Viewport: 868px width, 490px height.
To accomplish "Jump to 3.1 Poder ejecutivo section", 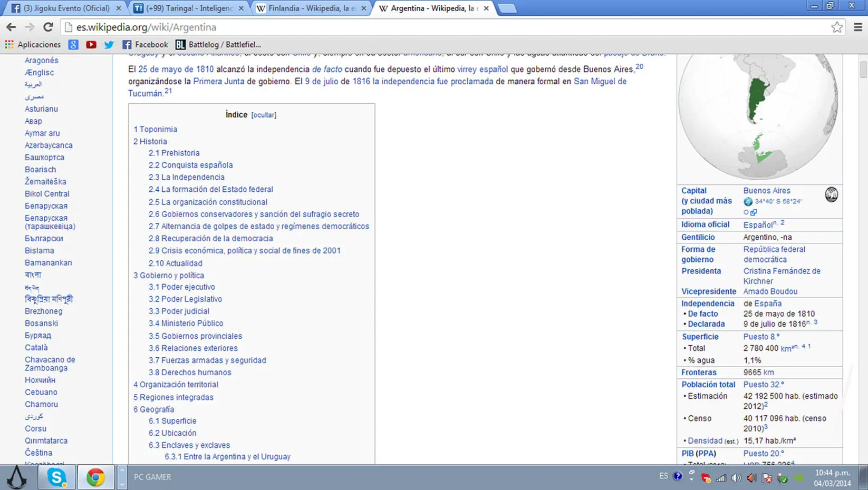I will (181, 287).
